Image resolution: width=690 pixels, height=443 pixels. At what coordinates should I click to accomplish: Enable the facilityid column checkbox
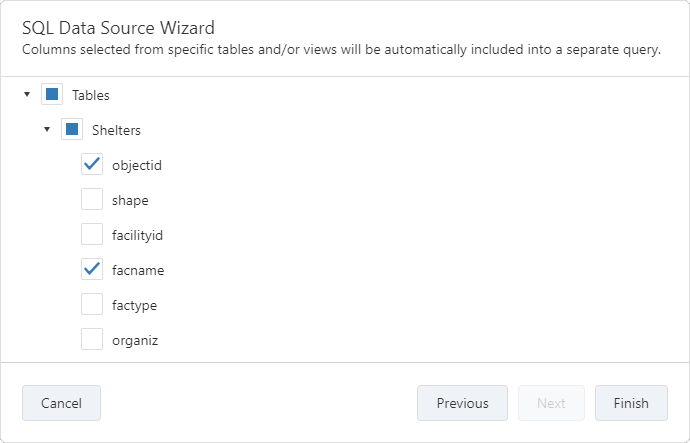[92, 235]
